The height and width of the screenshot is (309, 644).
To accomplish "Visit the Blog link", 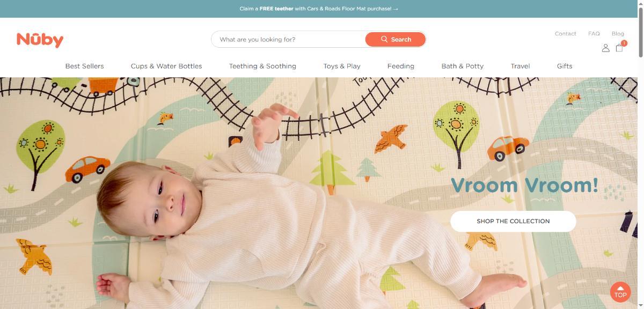I will [x=618, y=33].
